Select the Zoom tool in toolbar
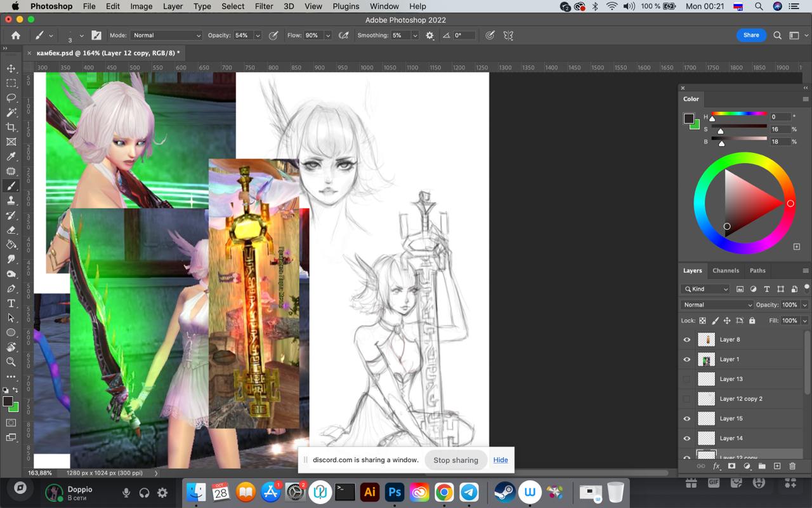The image size is (812, 508). point(11,362)
